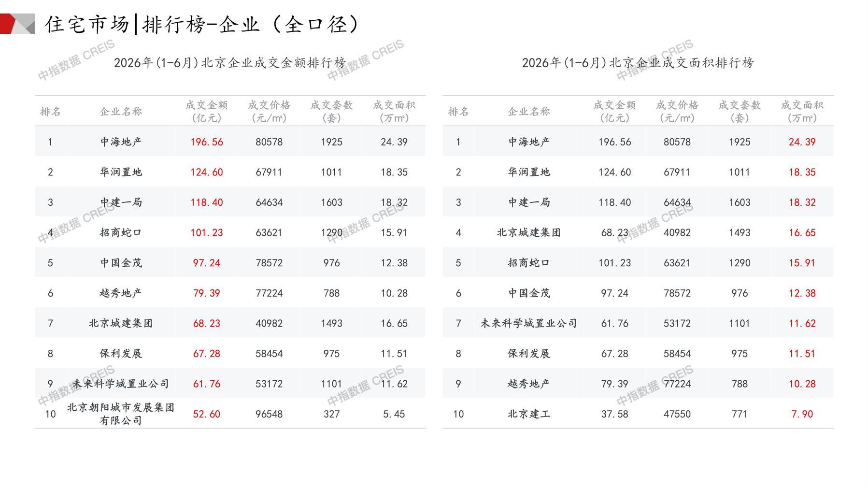
Task: Click the red amount value 124.60
Action: coord(207,172)
